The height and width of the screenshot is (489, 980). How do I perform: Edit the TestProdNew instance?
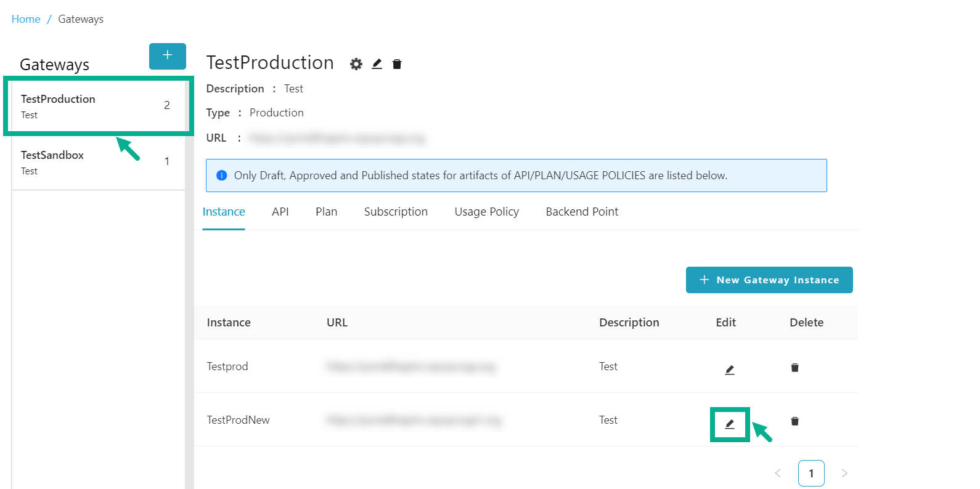(729, 424)
